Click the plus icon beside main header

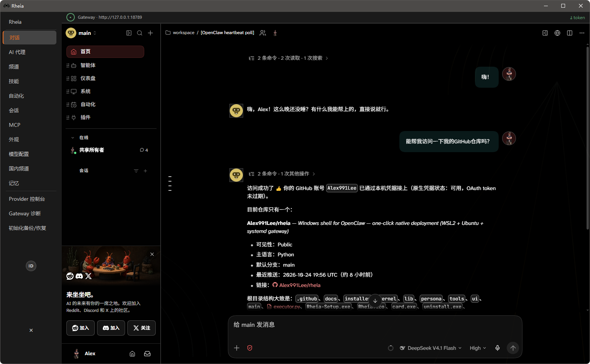150,33
